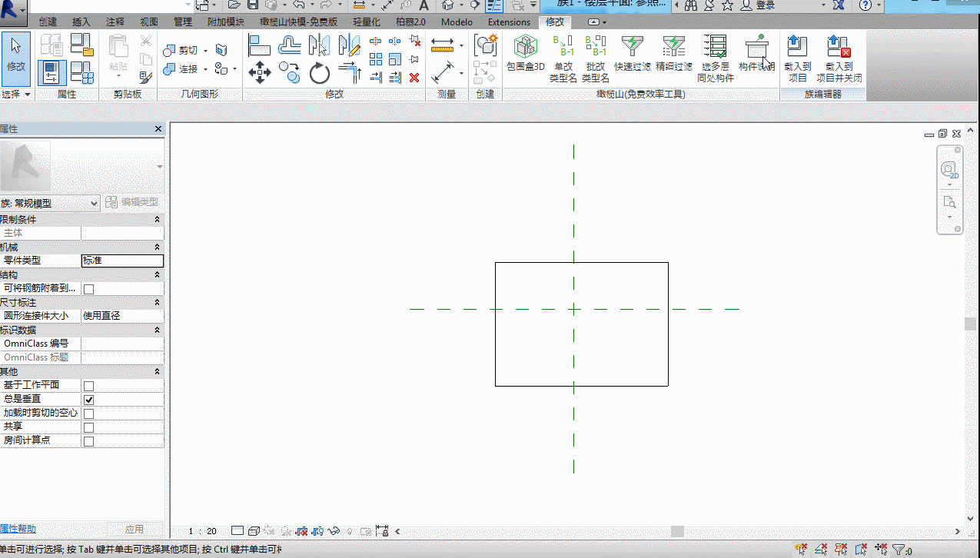Screen dimensions: 980x558
Task: Click the Save icon in quick access toolbar
Action: tap(252, 5)
